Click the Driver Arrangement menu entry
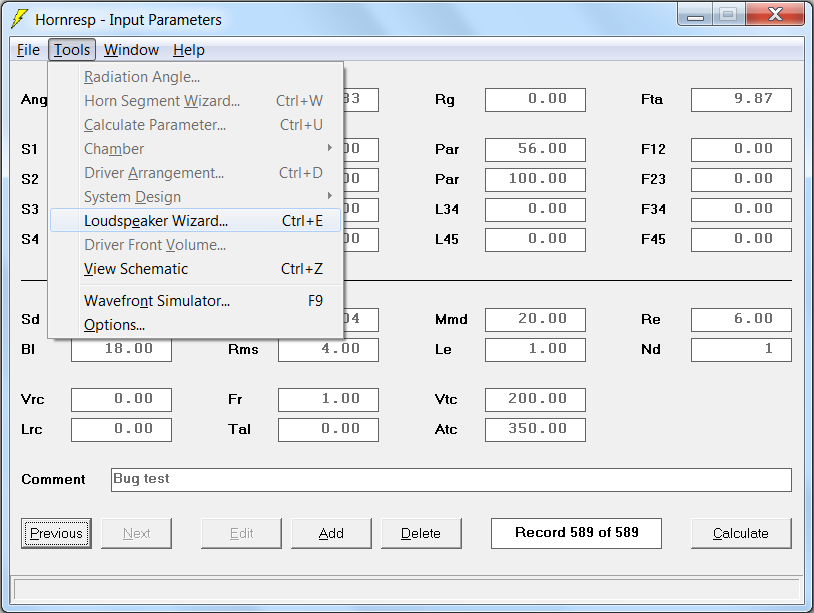The height and width of the screenshot is (613, 814). point(195,173)
